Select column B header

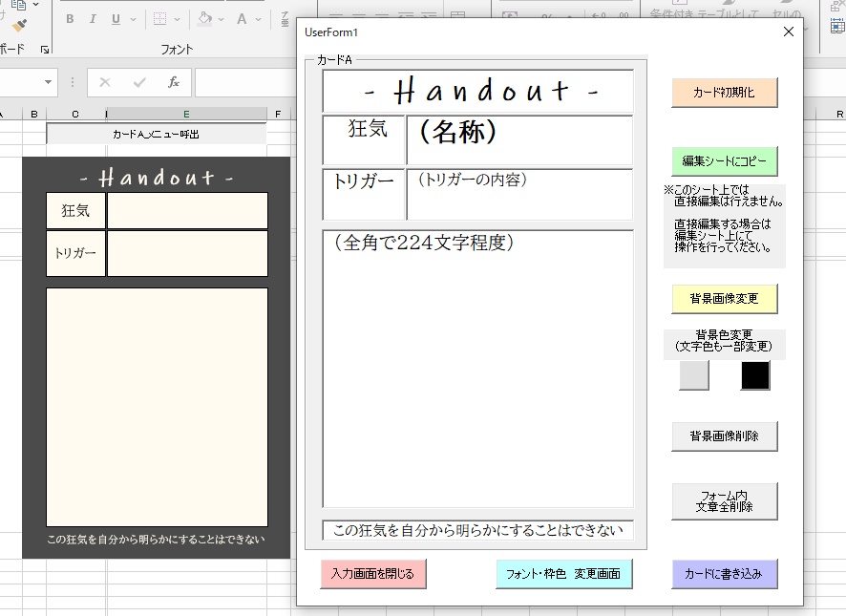coord(34,114)
